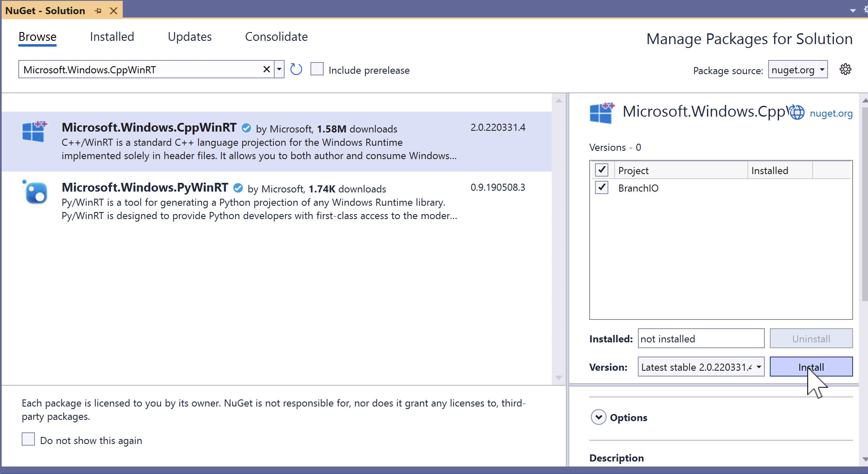Open the Package source nuget.org dropdown
The width and height of the screenshot is (868, 474).
coord(798,69)
